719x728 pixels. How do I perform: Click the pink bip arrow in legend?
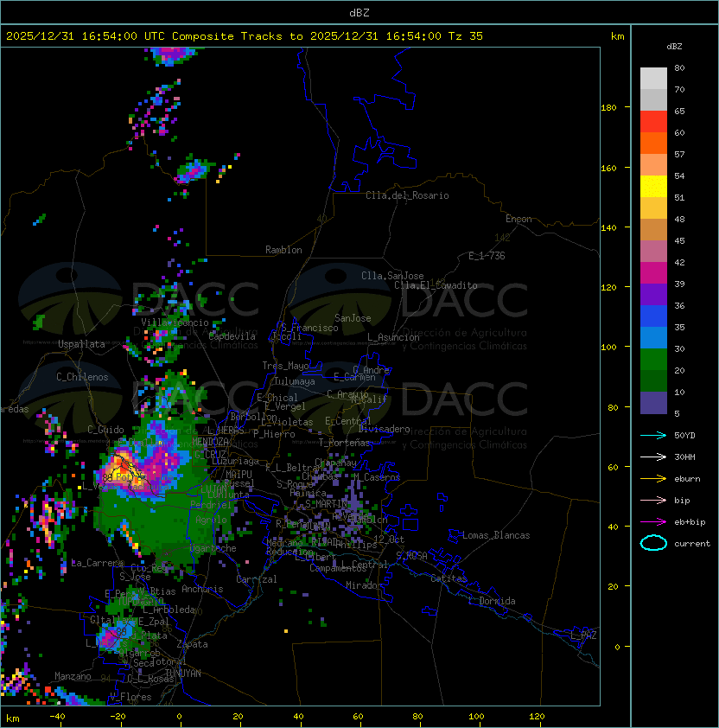[x=653, y=500]
